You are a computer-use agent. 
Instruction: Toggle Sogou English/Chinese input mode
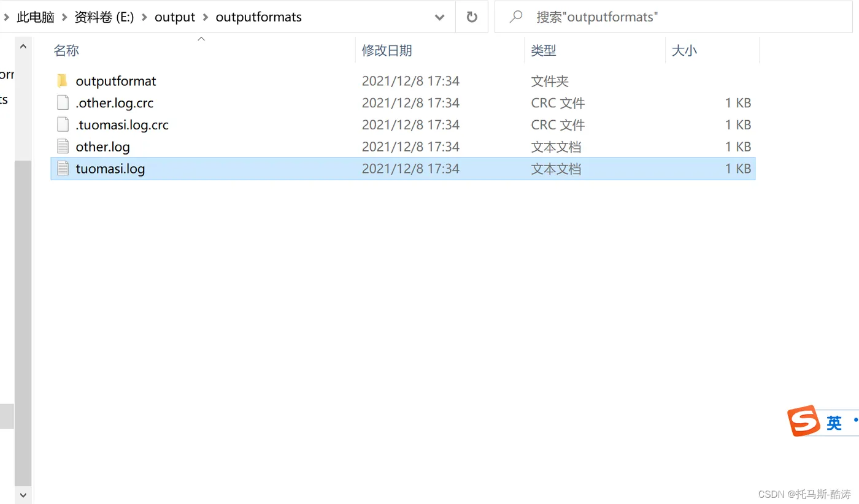point(834,422)
